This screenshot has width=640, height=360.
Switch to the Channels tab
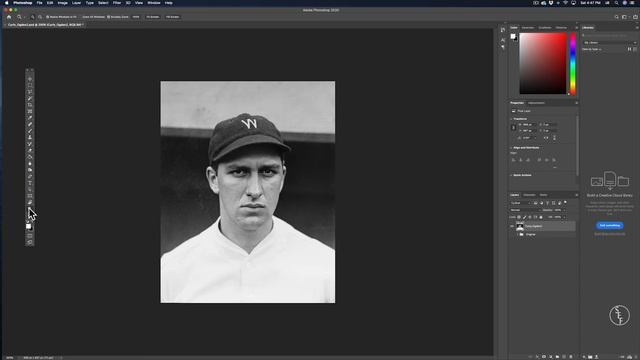coord(529,195)
